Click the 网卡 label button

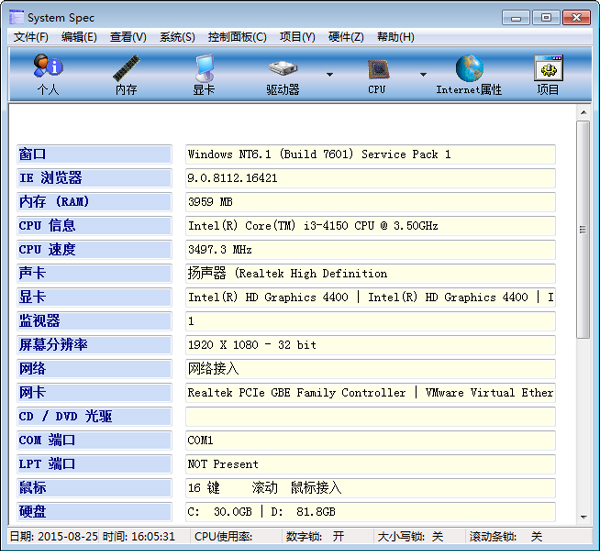94,393
